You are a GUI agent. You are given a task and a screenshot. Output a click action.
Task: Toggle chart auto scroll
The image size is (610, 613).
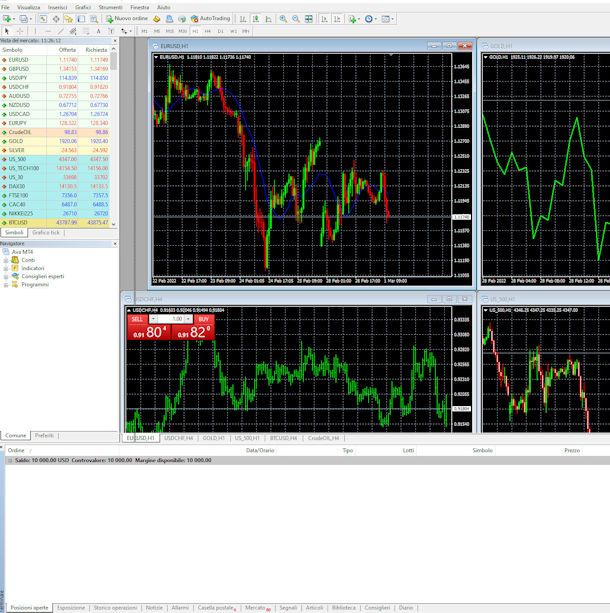pyautogui.click(x=324, y=19)
